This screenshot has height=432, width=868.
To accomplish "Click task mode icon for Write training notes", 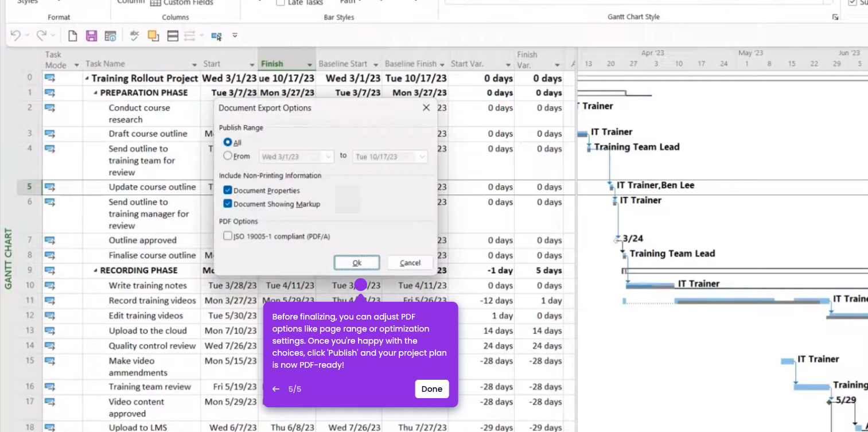I will [50, 285].
